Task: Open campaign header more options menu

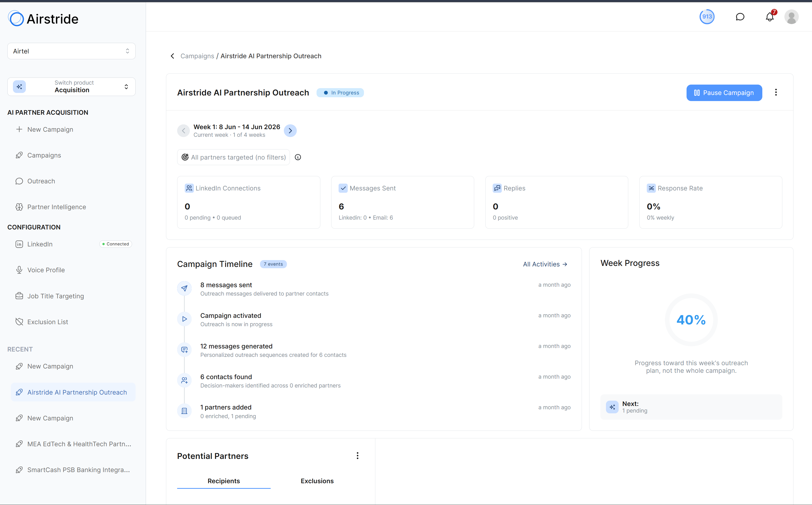Action: [776, 92]
